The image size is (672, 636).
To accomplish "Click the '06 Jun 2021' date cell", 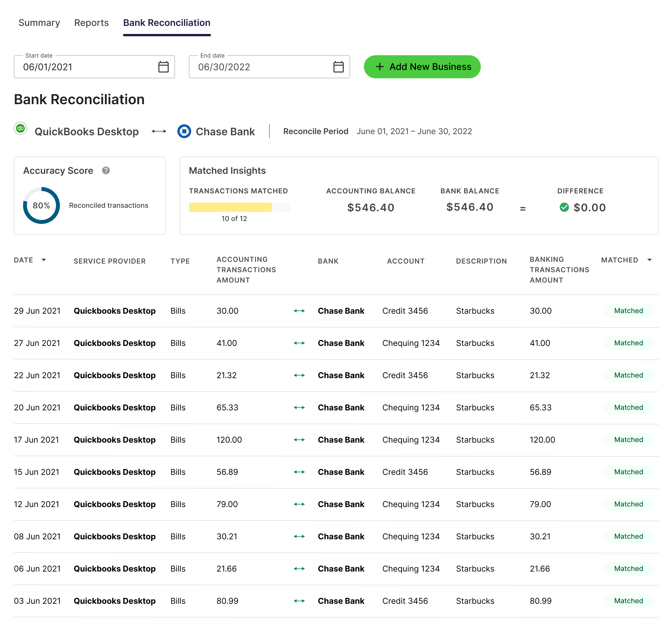I will (x=37, y=569).
